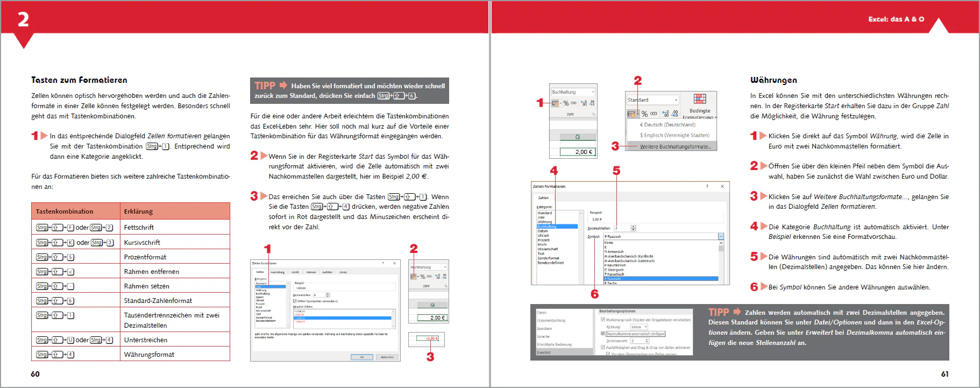The width and height of the screenshot is (980, 388).
Task: Toggle Vor dem Überschreiben von Zellen warnen
Action: tap(608, 354)
